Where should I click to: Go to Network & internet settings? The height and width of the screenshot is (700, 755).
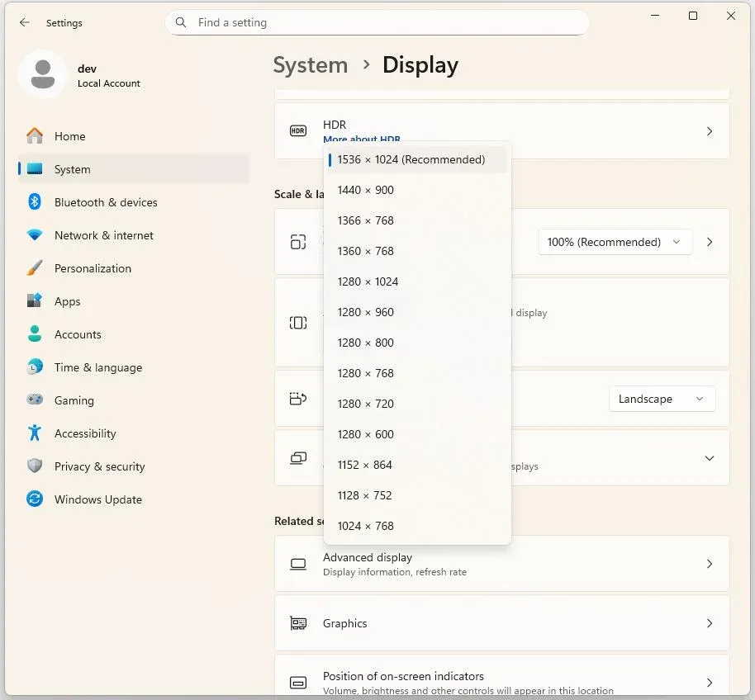tap(134, 235)
